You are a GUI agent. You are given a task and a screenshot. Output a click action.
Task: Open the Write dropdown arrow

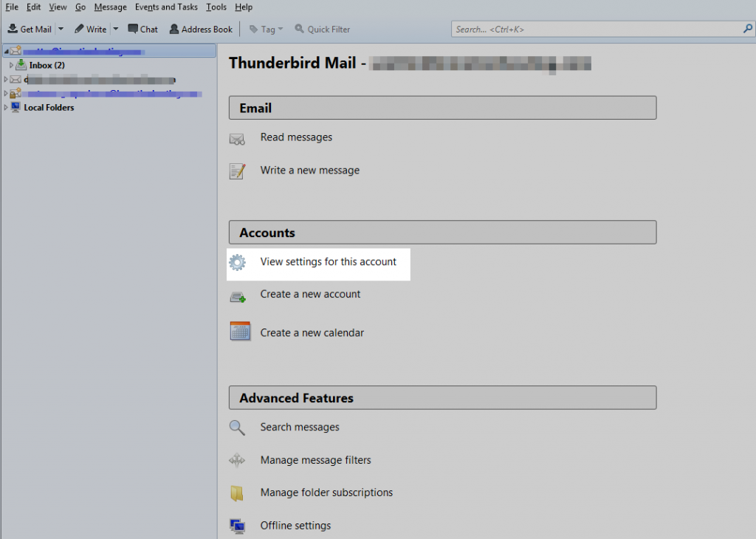115,29
